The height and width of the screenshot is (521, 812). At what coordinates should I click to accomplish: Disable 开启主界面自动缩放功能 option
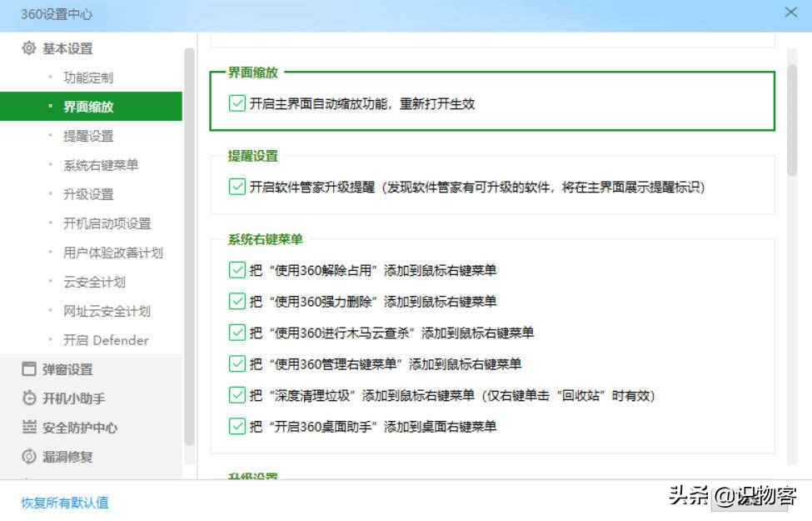[x=237, y=103]
